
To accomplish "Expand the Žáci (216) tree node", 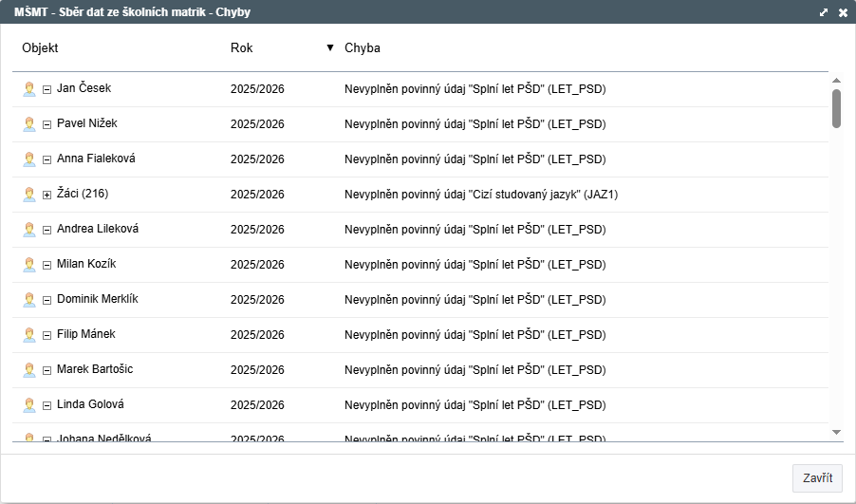I will pyautogui.click(x=47, y=195).
